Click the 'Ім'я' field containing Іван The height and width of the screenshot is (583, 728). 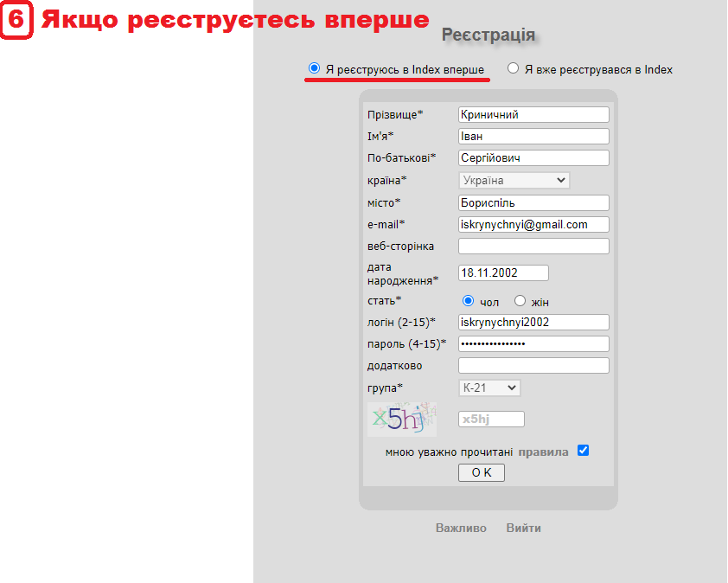(533, 136)
